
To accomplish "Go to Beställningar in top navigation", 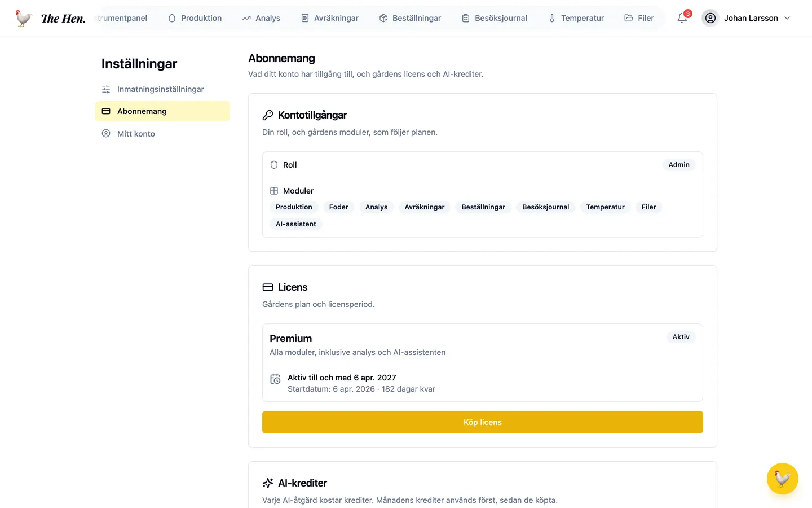I will pyautogui.click(x=410, y=18).
